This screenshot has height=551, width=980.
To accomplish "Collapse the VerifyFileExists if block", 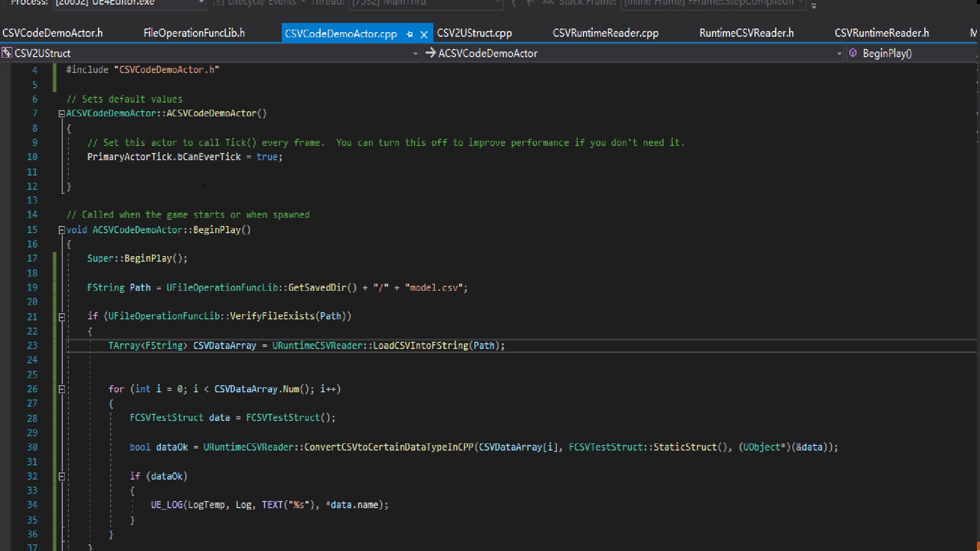I will click(x=61, y=317).
